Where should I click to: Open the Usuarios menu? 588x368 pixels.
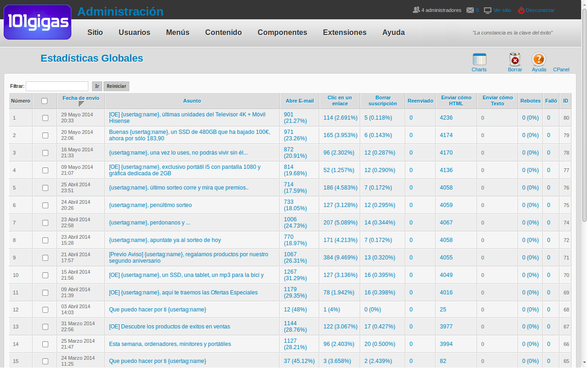point(134,33)
